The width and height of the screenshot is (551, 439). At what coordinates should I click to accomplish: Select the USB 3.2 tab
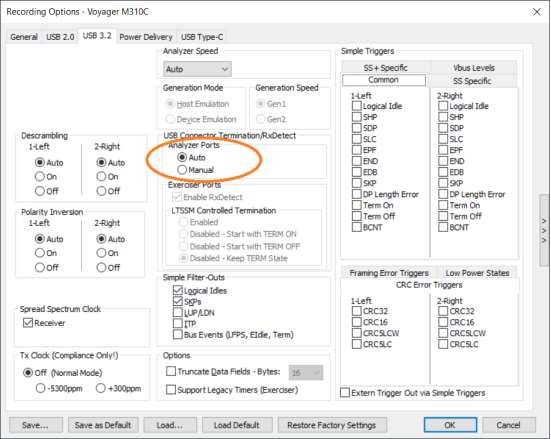97,36
